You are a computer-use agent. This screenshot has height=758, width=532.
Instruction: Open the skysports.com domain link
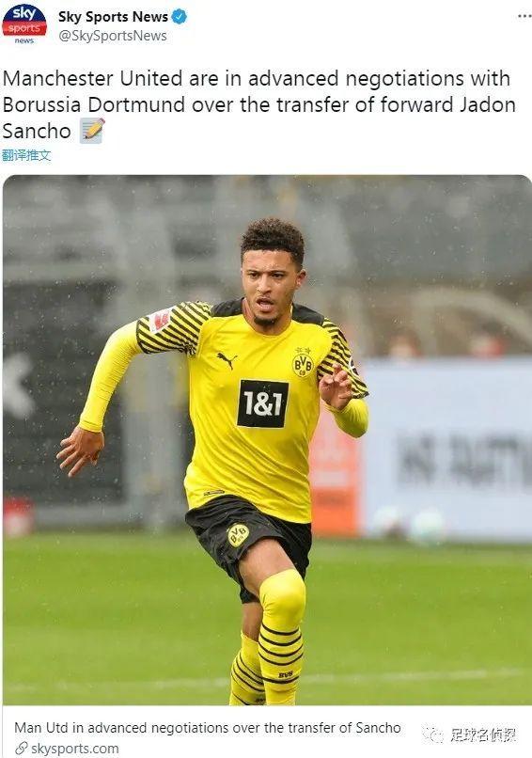tap(75, 749)
